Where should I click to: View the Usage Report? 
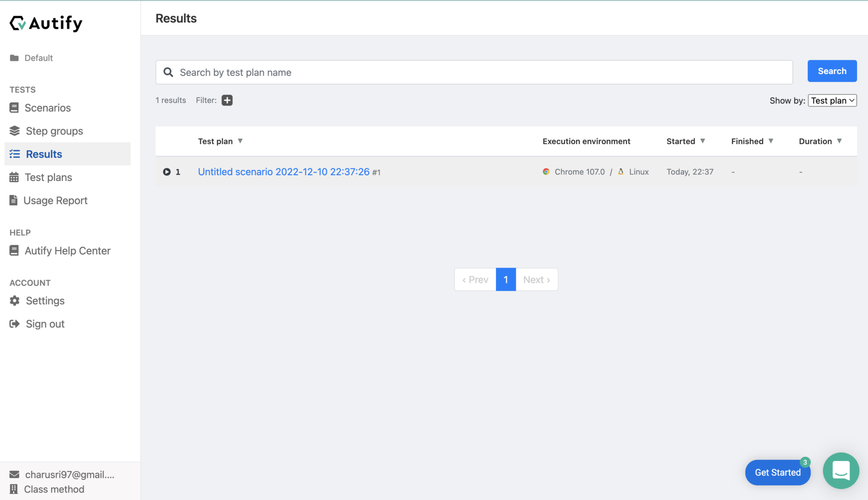click(x=56, y=200)
